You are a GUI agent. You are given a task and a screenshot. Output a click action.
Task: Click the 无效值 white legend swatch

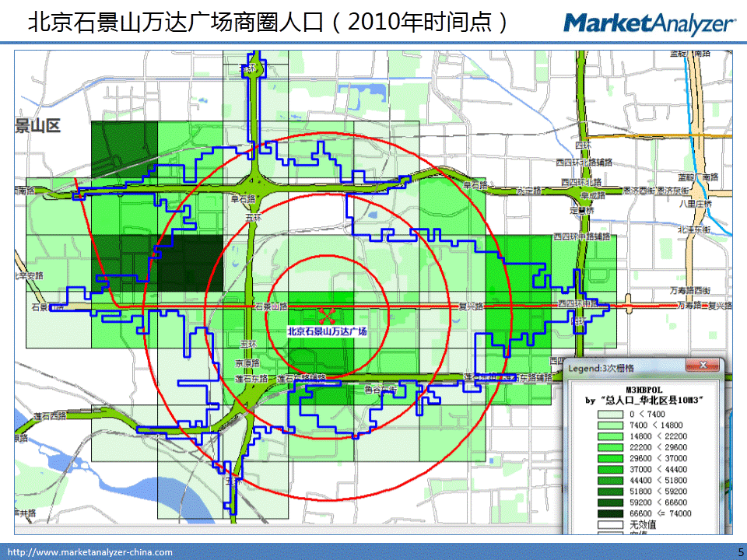pos(612,525)
